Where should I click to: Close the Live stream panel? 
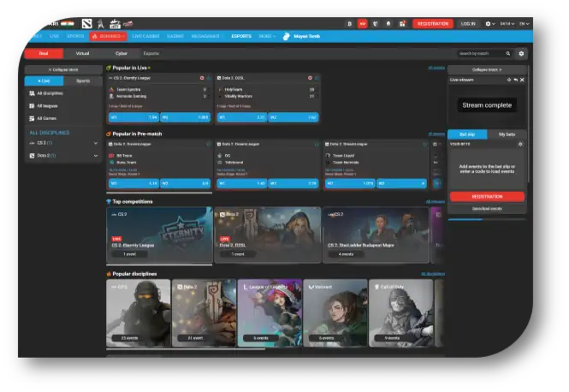pos(522,80)
